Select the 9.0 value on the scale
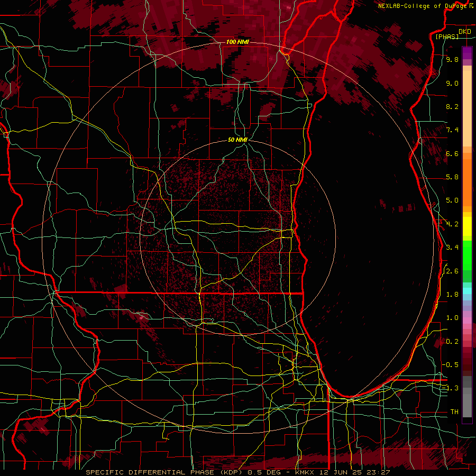The width and height of the screenshot is (476, 476). 452,83
